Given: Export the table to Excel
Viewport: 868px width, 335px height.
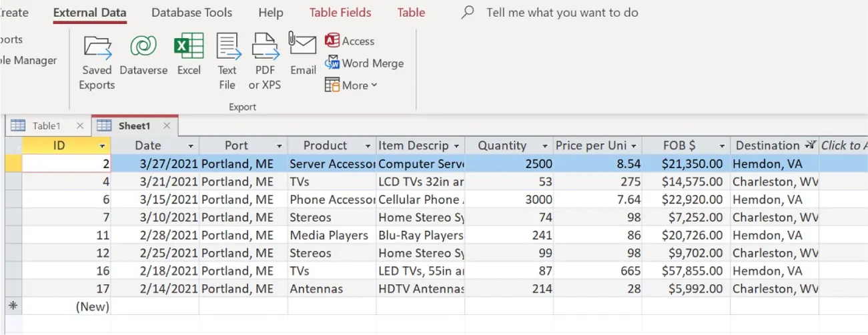Looking at the screenshot, I should click(x=189, y=55).
